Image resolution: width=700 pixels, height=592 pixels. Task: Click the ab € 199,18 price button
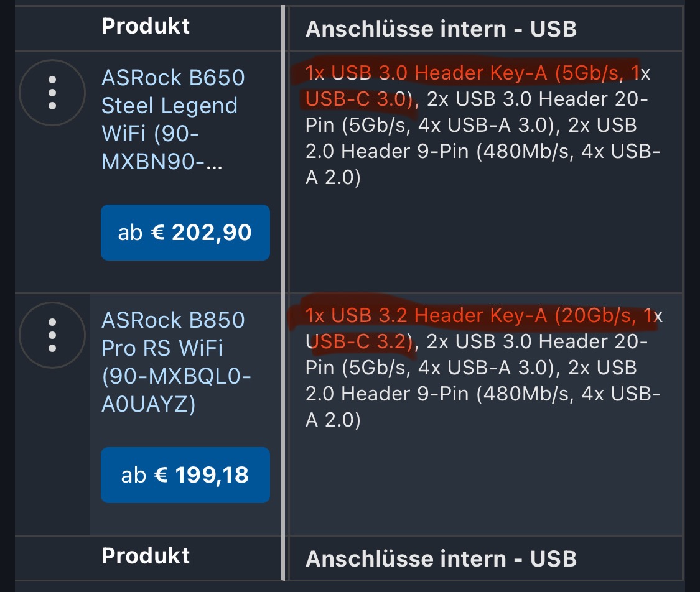tap(185, 475)
